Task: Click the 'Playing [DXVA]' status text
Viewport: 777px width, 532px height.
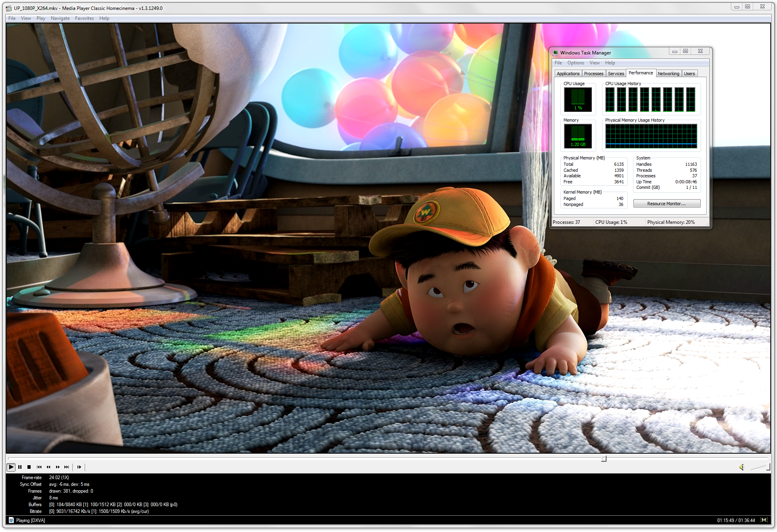Action: 31,520
